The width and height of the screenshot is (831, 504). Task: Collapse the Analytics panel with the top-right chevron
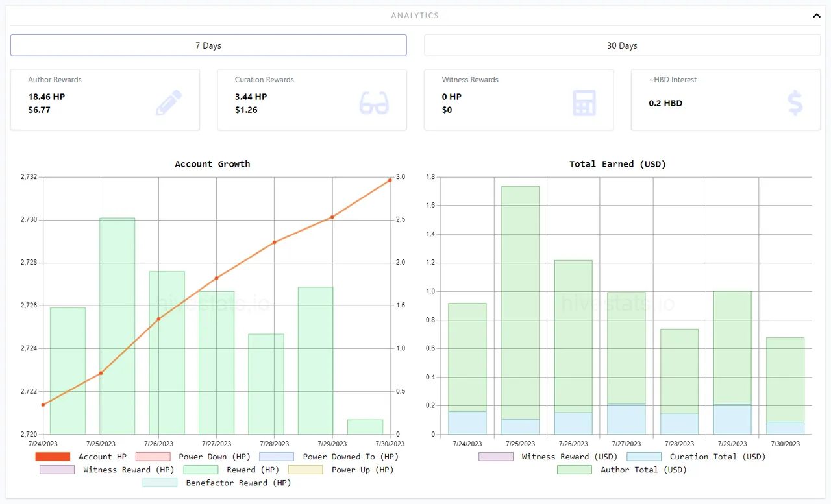(x=817, y=15)
